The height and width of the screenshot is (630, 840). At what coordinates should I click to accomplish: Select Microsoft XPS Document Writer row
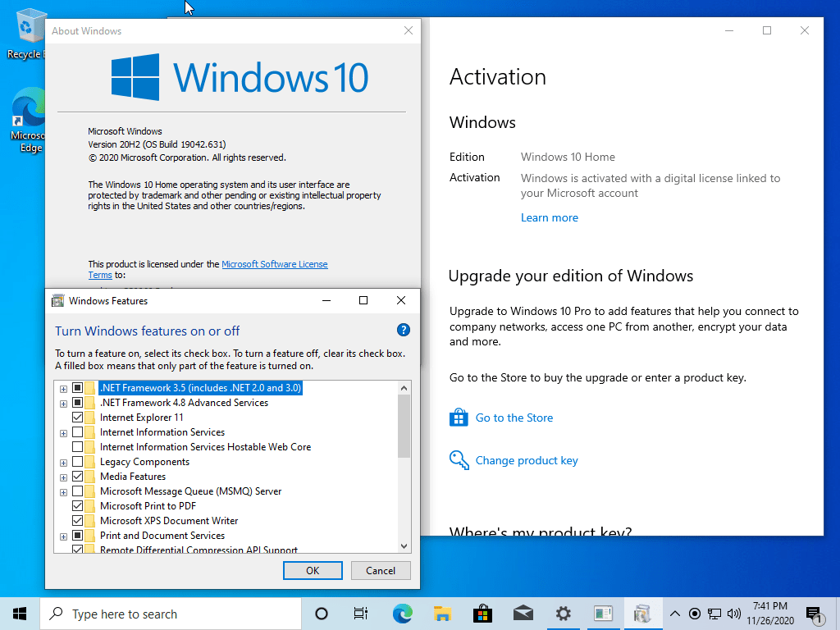169,521
